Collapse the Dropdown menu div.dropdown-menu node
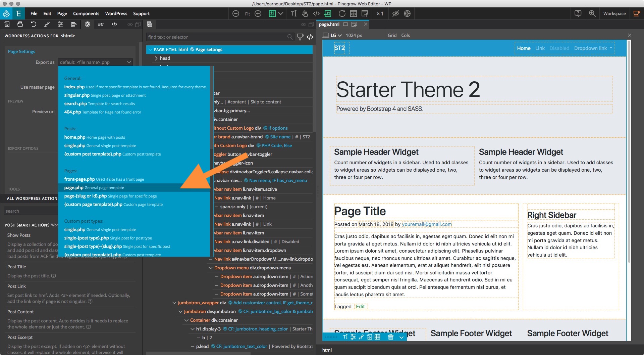The width and height of the screenshot is (644, 355). pos(211,268)
